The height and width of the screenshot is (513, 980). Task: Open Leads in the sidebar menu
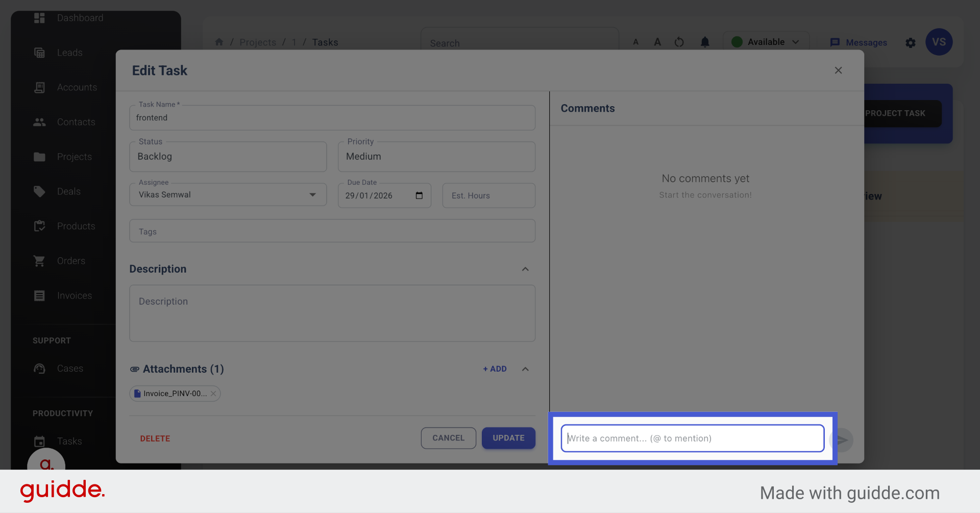[70, 53]
